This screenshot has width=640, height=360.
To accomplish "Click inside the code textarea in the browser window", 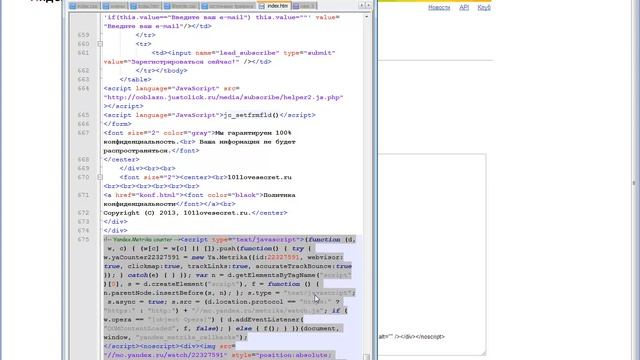I will [x=431, y=254].
